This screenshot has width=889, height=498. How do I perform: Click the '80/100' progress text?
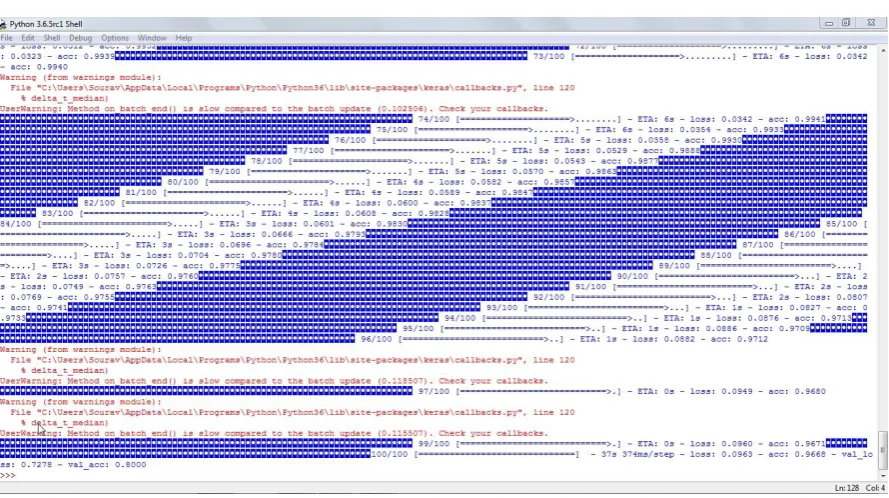(x=183, y=182)
